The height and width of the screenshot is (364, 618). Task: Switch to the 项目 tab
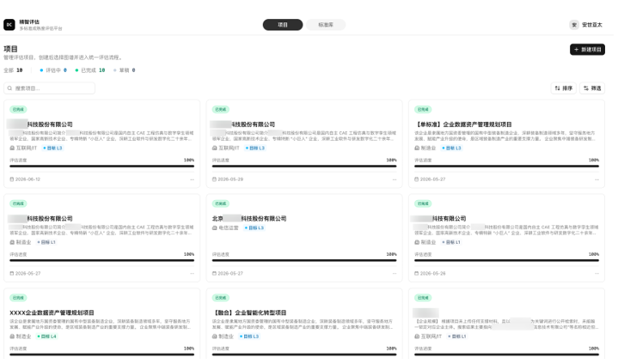(283, 25)
